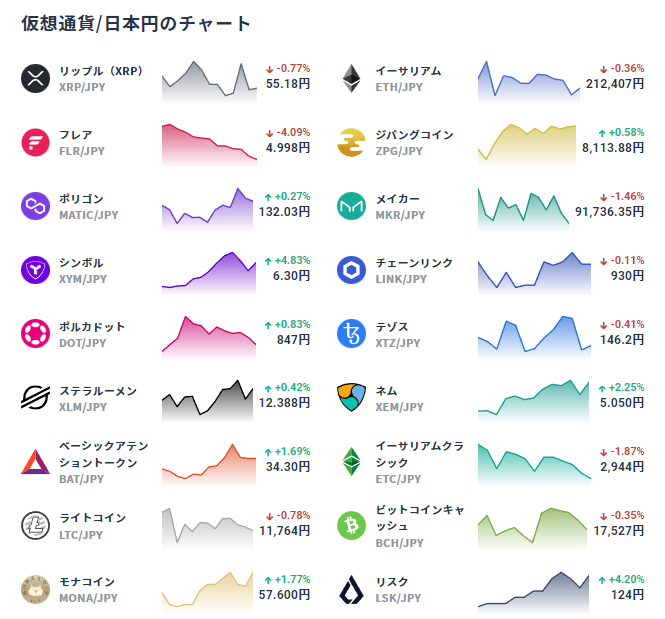The height and width of the screenshot is (619, 665).
Task: Open the ETC/JPY sparkline chart
Action: coord(534,465)
